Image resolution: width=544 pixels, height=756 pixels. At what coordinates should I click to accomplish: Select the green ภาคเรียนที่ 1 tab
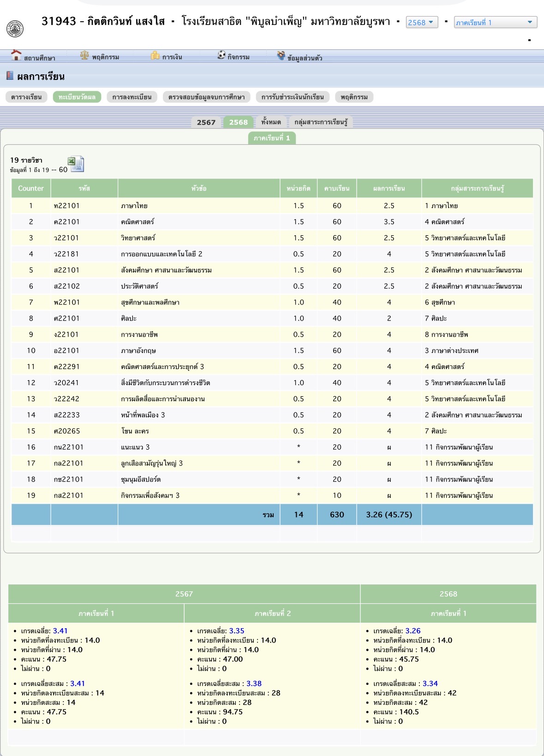[x=272, y=138]
